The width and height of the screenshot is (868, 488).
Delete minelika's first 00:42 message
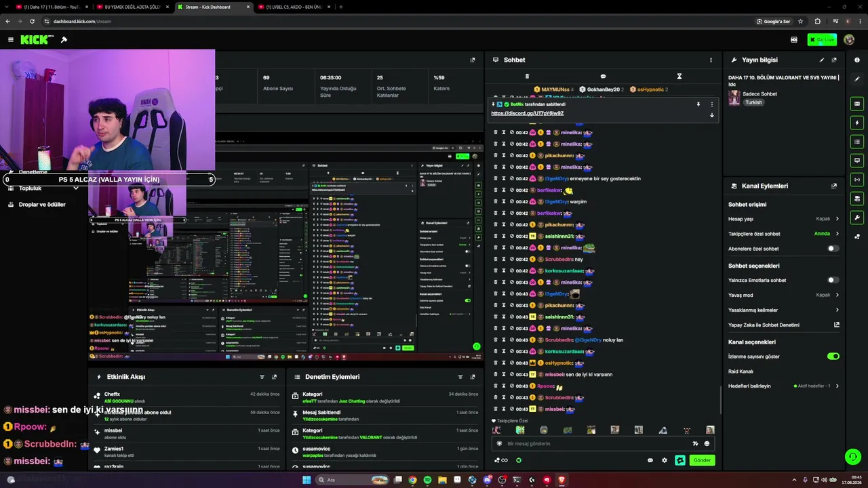click(495, 133)
